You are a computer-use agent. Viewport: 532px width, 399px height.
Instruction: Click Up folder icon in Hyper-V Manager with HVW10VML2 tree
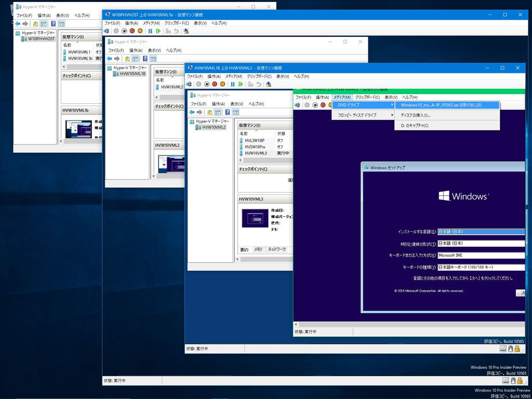pos(210,112)
